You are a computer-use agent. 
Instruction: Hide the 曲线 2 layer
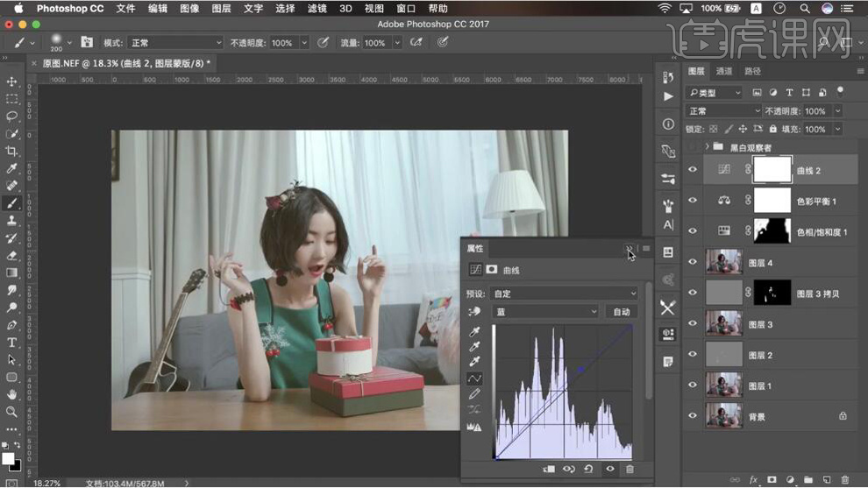coord(693,170)
